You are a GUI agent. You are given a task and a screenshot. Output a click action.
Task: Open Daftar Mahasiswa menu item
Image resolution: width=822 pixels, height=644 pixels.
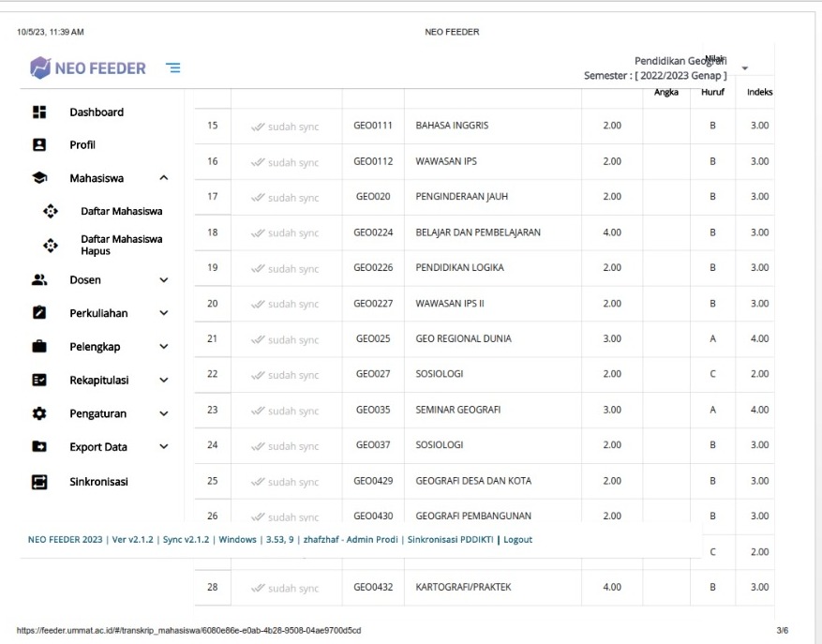[x=122, y=211]
